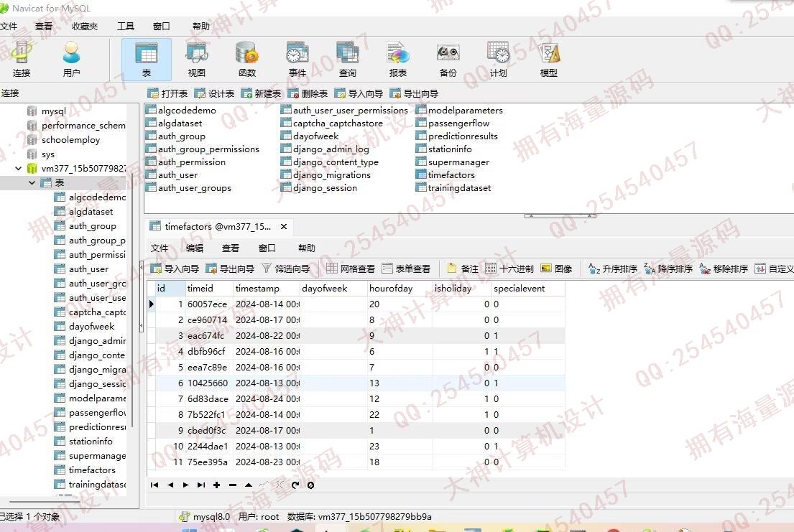The height and width of the screenshot is (532, 794).
Task: Select schoolemploy database in tree
Action: click(71, 140)
